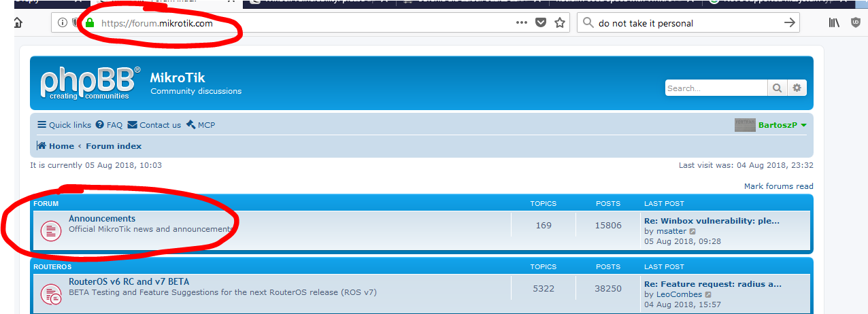Open Quick links dropdown menu
Viewport: 868px width, 314px height.
pos(64,125)
